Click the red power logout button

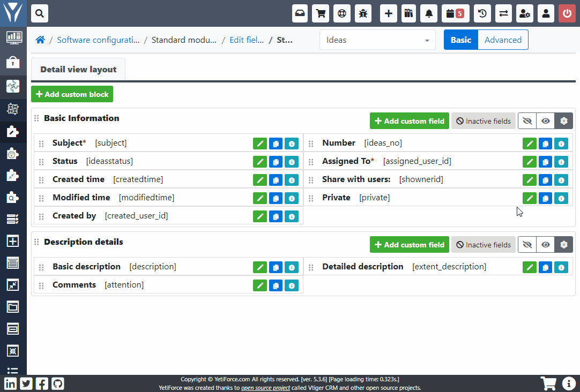pos(567,14)
